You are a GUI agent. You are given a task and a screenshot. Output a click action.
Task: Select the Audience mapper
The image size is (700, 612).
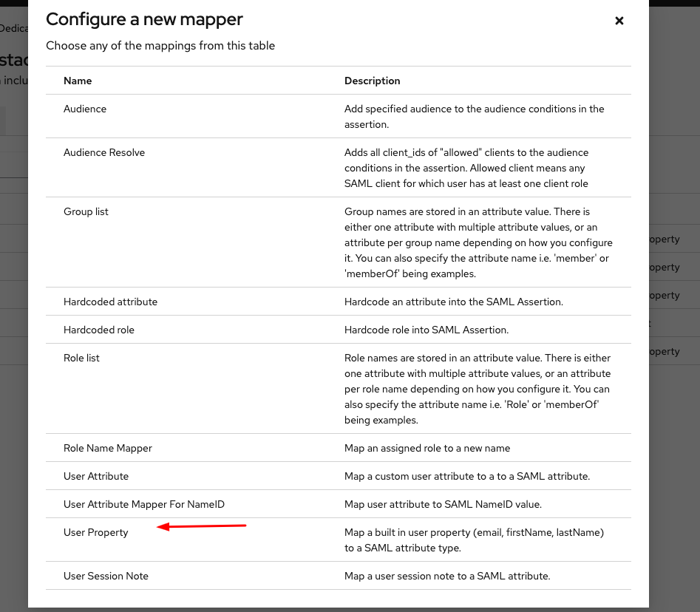(x=85, y=109)
